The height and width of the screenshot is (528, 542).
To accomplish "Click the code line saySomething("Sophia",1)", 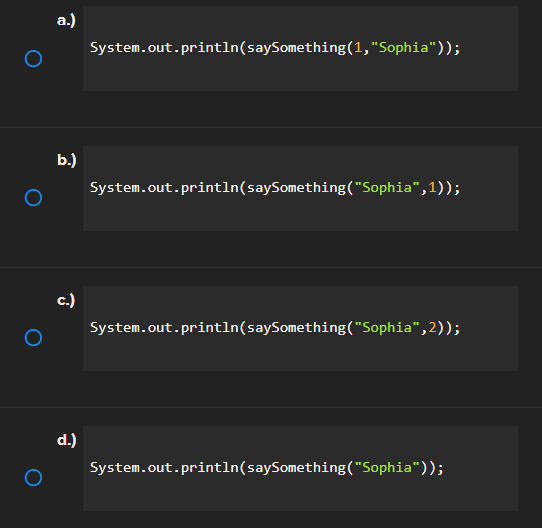I will [x=275, y=188].
